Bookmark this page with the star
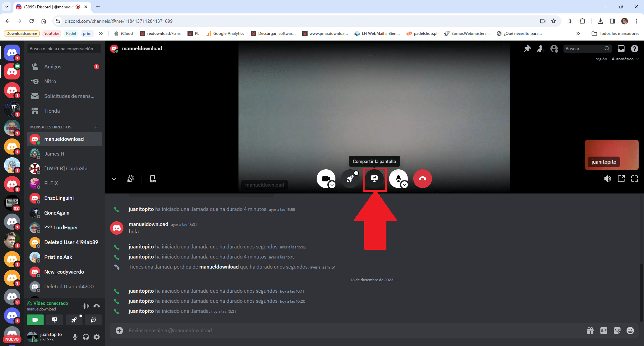This screenshot has width=644, height=346. (x=553, y=21)
